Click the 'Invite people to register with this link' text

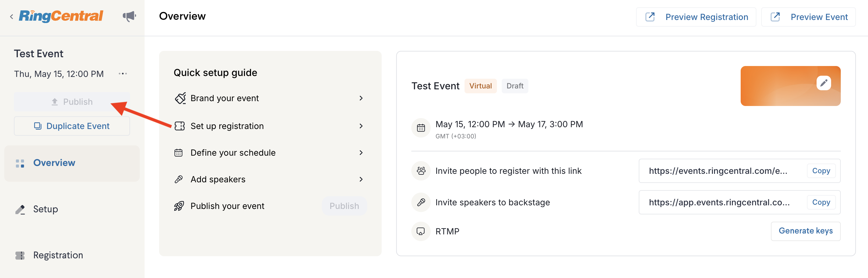[508, 171]
